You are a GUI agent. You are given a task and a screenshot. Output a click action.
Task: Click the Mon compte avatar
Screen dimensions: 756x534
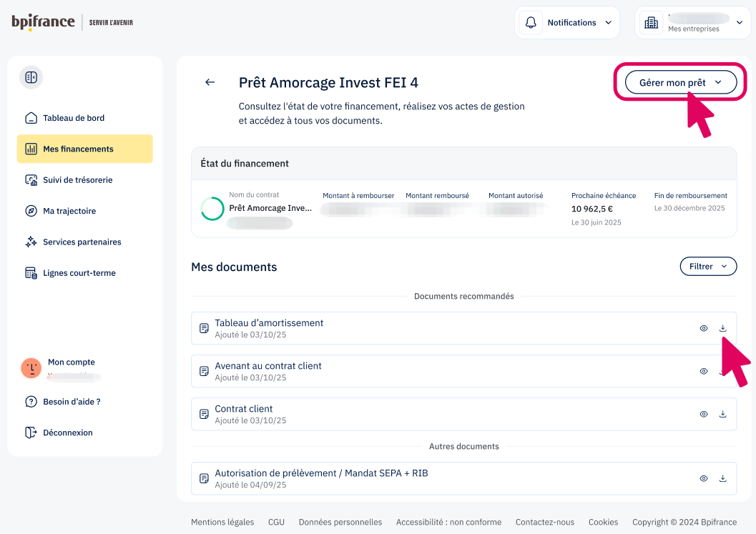point(31,367)
